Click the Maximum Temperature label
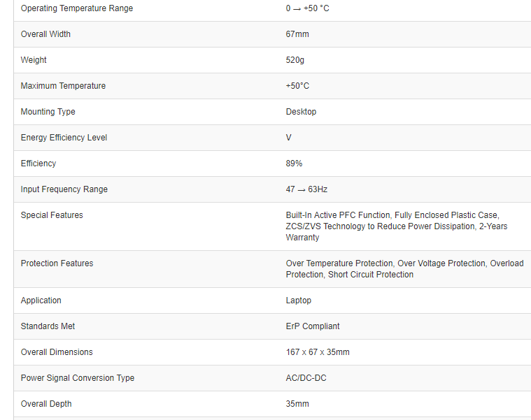Viewport: 531px width, 420px height. [x=63, y=86]
